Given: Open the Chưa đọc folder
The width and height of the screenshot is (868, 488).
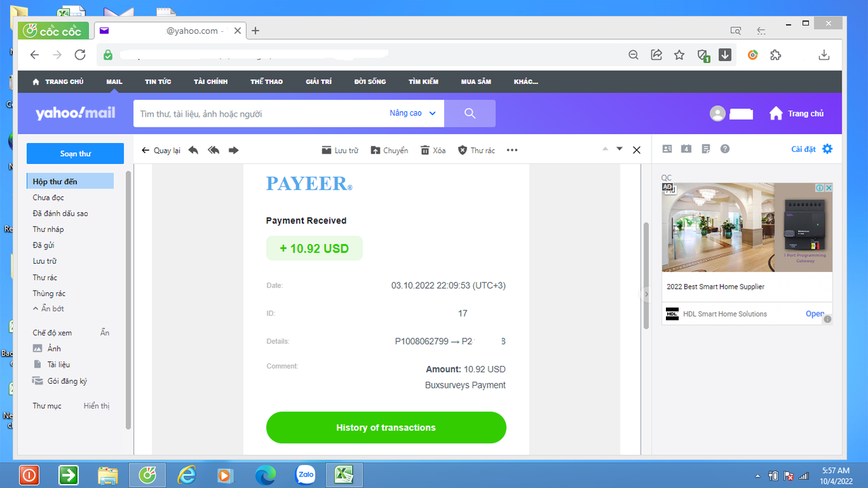Looking at the screenshot, I should (x=48, y=198).
